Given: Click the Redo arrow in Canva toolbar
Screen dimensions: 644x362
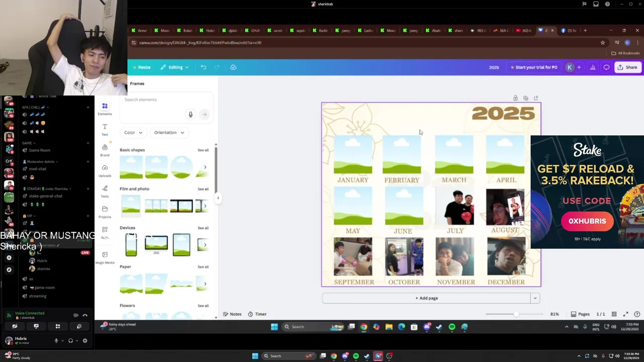Looking at the screenshot, I should [x=217, y=67].
